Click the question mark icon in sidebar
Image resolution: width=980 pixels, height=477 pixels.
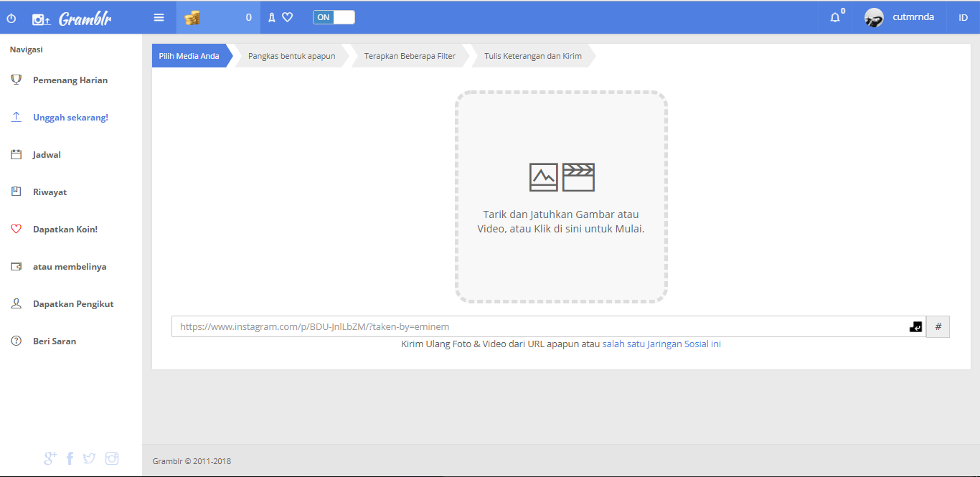click(17, 341)
